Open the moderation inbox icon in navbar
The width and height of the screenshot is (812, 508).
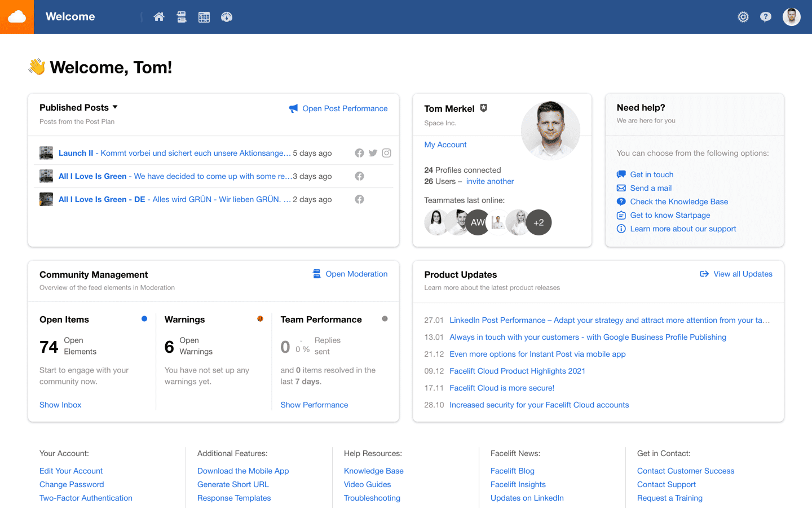(x=182, y=17)
